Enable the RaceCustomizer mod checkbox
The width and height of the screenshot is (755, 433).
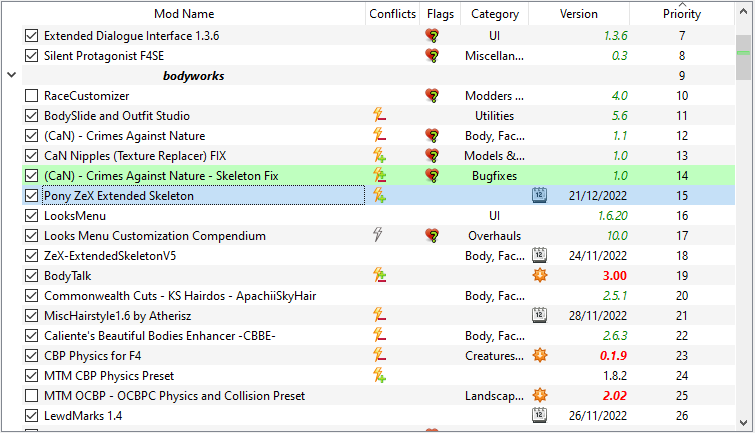point(31,96)
